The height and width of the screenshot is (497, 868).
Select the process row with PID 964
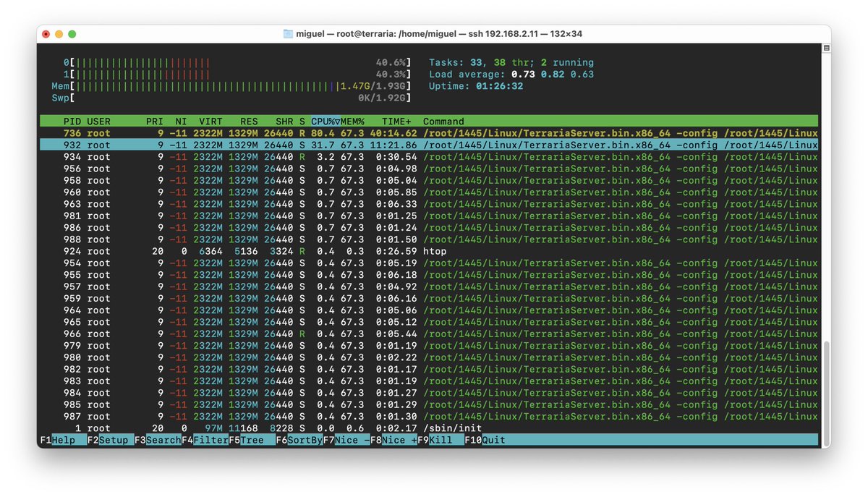[429, 310]
